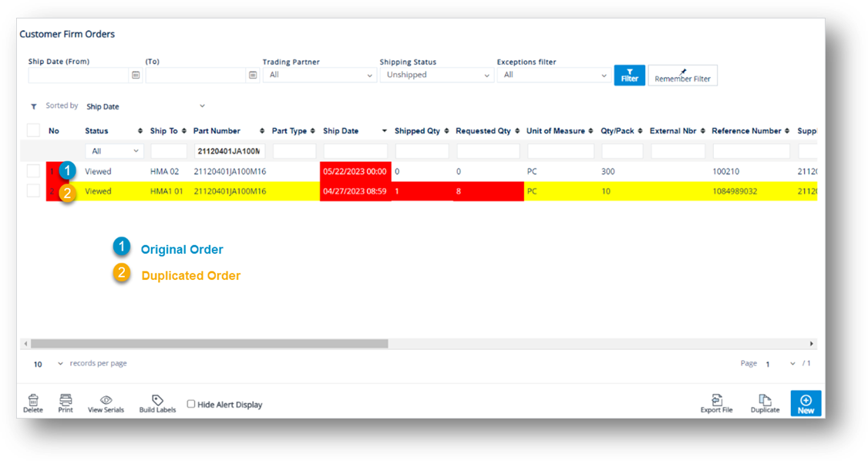
Task: Click ship date cell 04/27/2023 08:59
Action: coord(355,191)
